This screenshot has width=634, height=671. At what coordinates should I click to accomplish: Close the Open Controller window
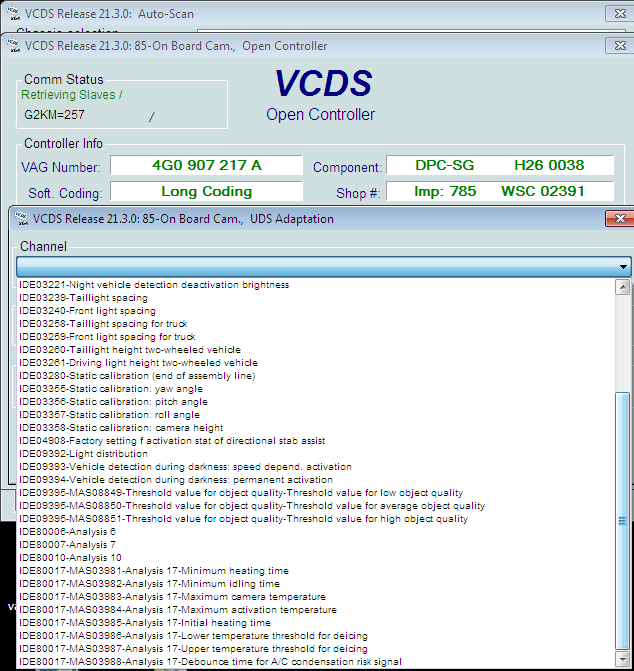619,46
